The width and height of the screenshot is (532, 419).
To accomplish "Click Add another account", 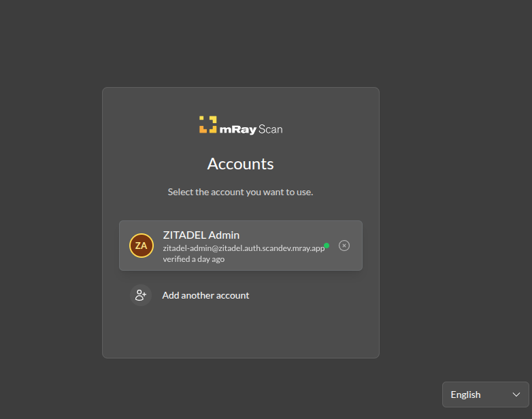I will pyautogui.click(x=241, y=295).
